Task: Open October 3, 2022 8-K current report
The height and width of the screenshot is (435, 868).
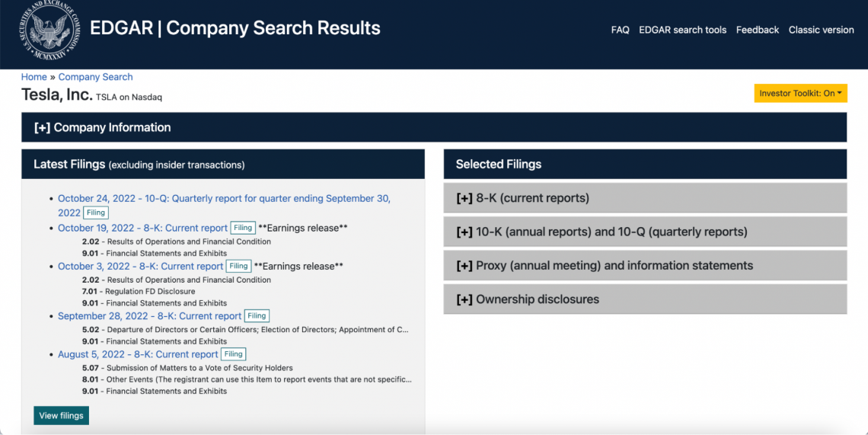Action: 140,266
